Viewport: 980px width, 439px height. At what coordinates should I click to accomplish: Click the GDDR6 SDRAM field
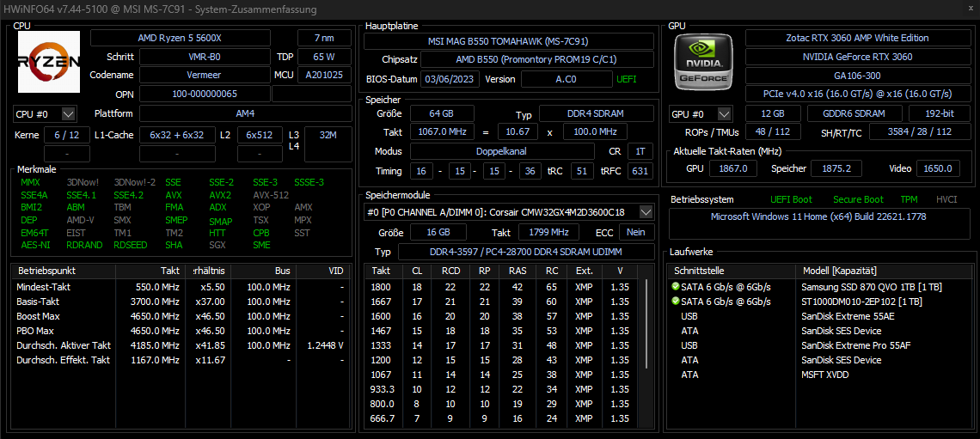(854, 114)
